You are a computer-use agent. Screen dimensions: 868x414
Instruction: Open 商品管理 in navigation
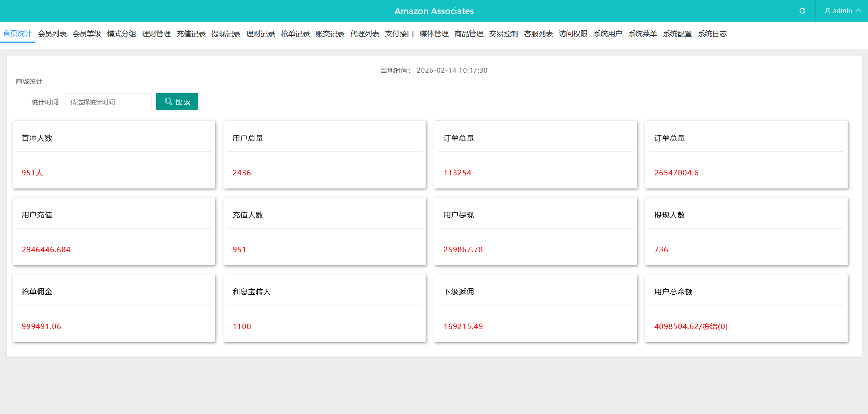pos(469,34)
